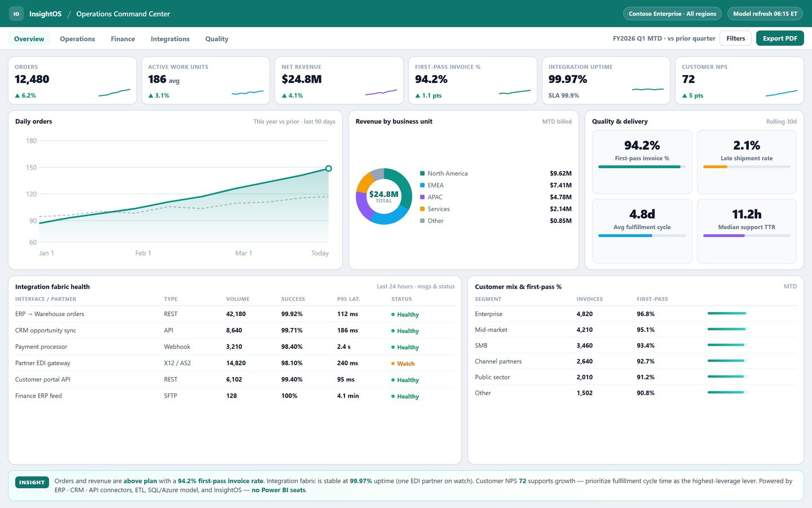Click the Healthy status for Customer portal API

[x=405, y=380]
